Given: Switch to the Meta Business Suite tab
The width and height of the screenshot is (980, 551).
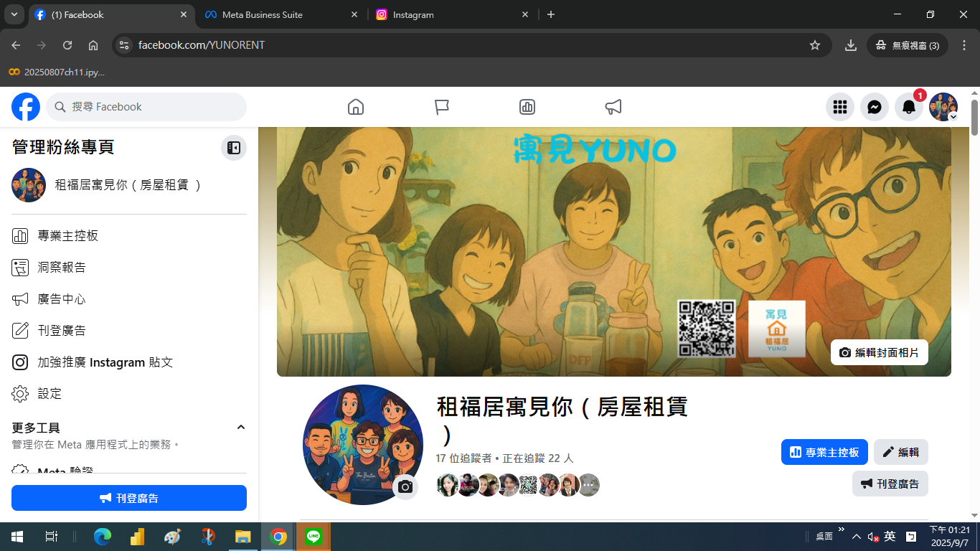Looking at the screenshot, I should pyautogui.click(x=263, y=14).
